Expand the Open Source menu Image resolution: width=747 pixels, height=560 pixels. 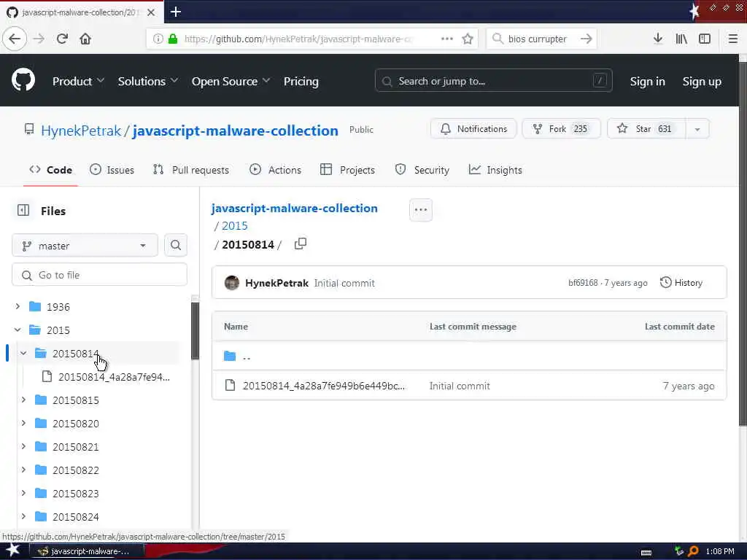click(x=231, y=82)
